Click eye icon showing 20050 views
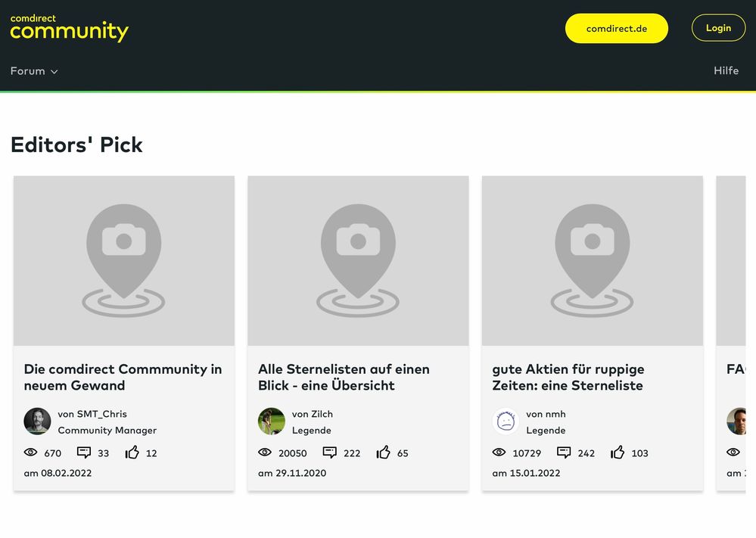 tap(265, 452)
